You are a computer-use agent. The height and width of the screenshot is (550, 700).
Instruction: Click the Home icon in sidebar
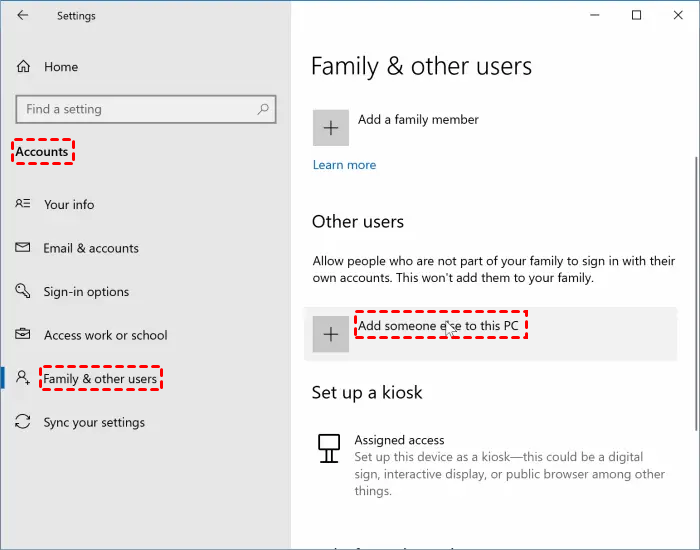(24, 67)
